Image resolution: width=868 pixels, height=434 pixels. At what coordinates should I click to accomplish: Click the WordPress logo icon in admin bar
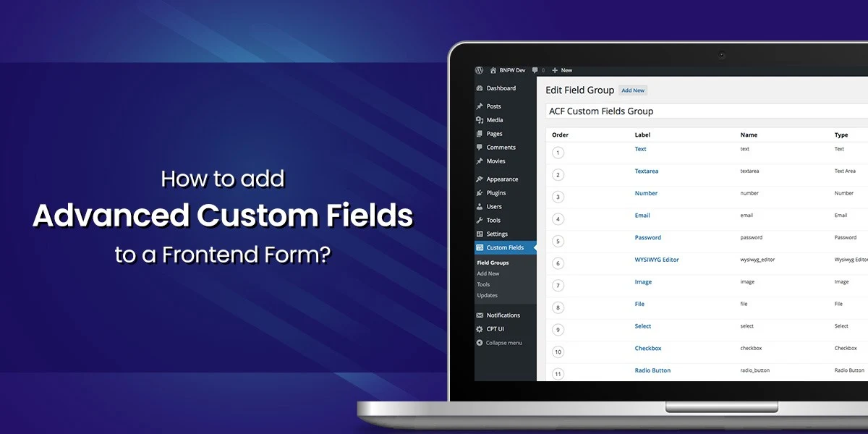pyautogui.click(x=479, y=70)
